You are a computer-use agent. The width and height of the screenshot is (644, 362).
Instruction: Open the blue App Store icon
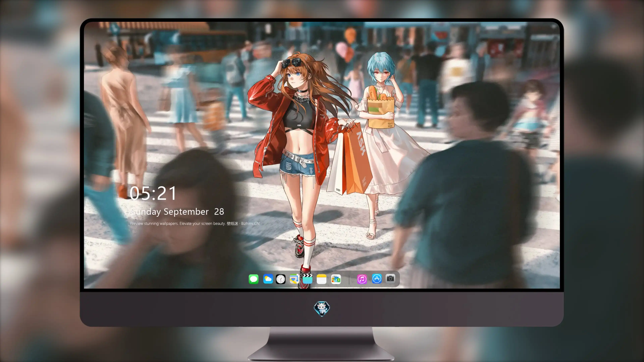coord(377,279)
